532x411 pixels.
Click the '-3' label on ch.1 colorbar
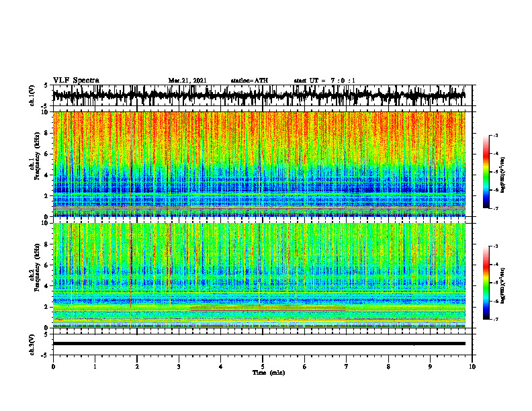click(495, 136)
